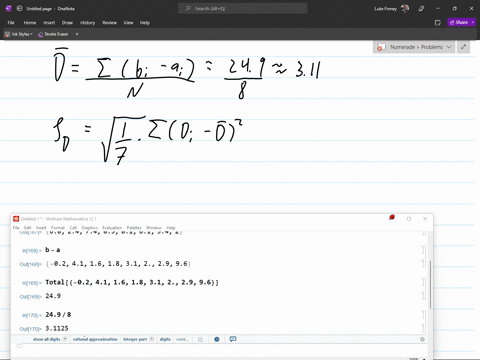This screenshot has height=360, width=480.
Task: Click the 3.1125 output value
Action: (57, 328)
